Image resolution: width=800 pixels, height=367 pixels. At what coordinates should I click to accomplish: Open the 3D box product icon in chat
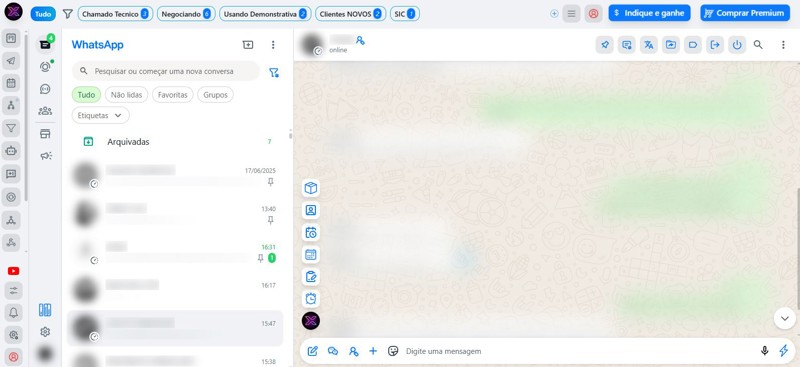pos(311,188)
